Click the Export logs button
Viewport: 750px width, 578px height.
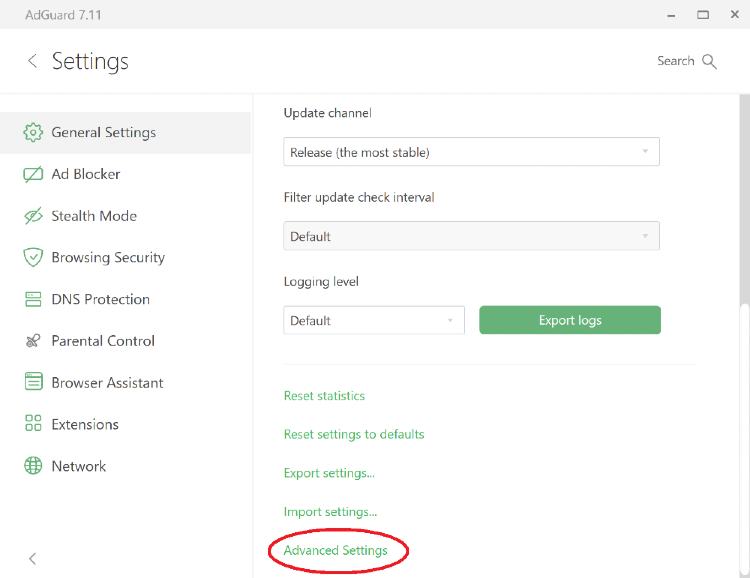point(570,320)
